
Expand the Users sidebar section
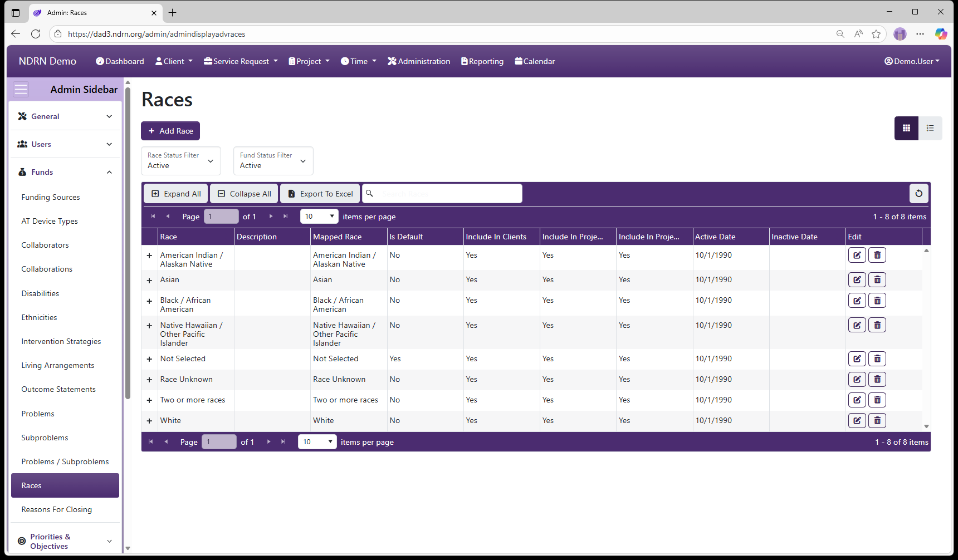click(65, 144)
